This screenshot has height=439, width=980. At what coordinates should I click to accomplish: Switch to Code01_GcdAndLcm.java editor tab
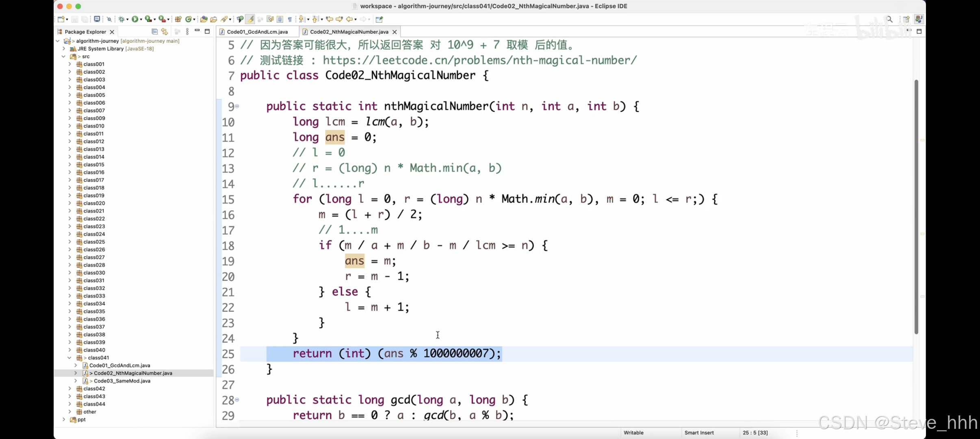(257, 32)
